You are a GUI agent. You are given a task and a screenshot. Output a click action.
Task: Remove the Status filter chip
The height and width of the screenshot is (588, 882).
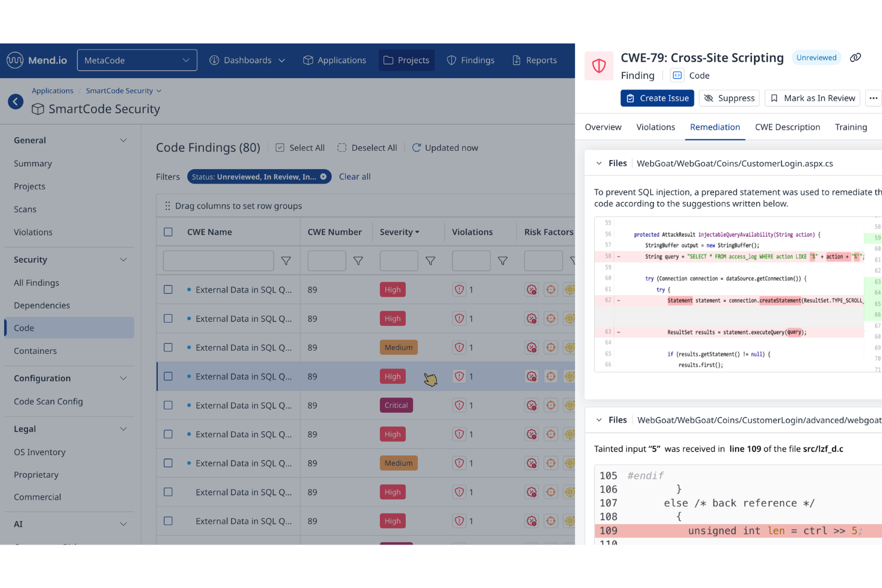pyautogui.click(x=324, y=176)
